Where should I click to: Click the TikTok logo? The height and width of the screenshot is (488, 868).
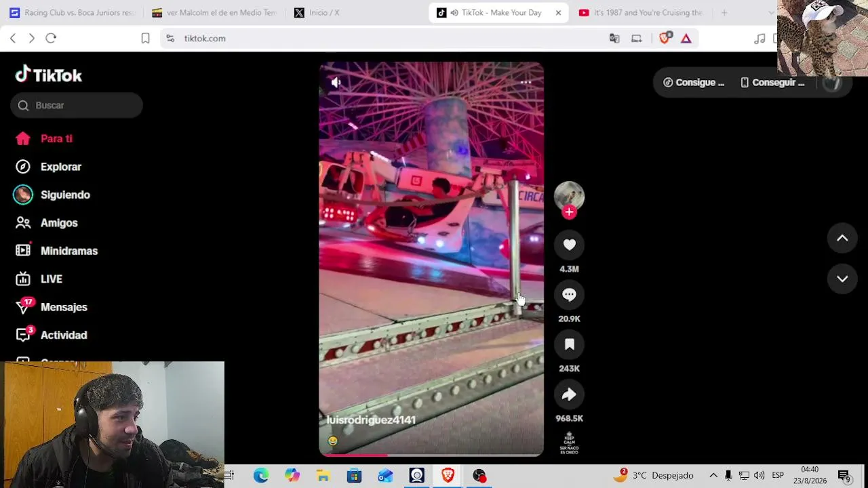point(49,75)
